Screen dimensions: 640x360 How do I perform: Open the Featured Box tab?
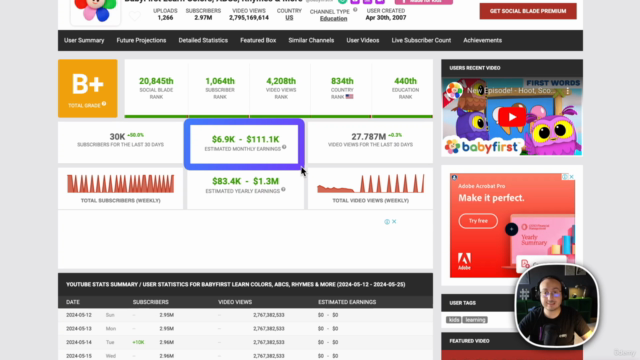pos(258,40)
